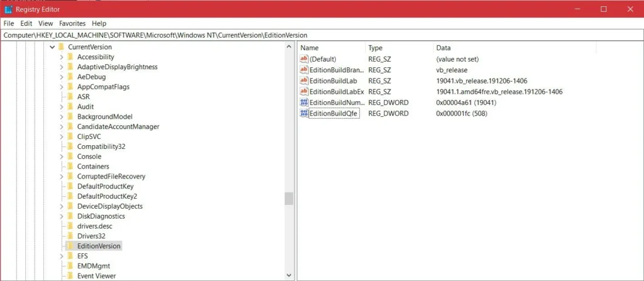The image size is (644, 281).
Task: Click the CurrentVersion folder icon
Action: (61, 47)
